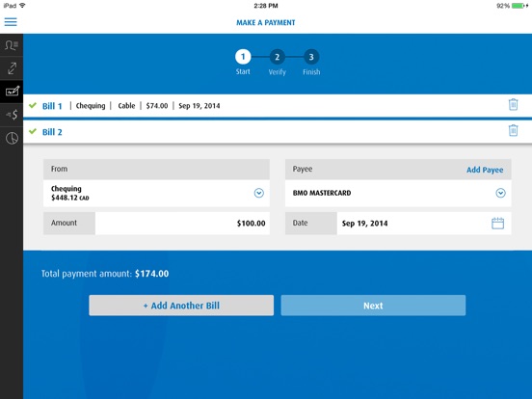The height and width of the screenshot is (399, 532).
Task: Click the Next button
Action: [x=373, y=306]
